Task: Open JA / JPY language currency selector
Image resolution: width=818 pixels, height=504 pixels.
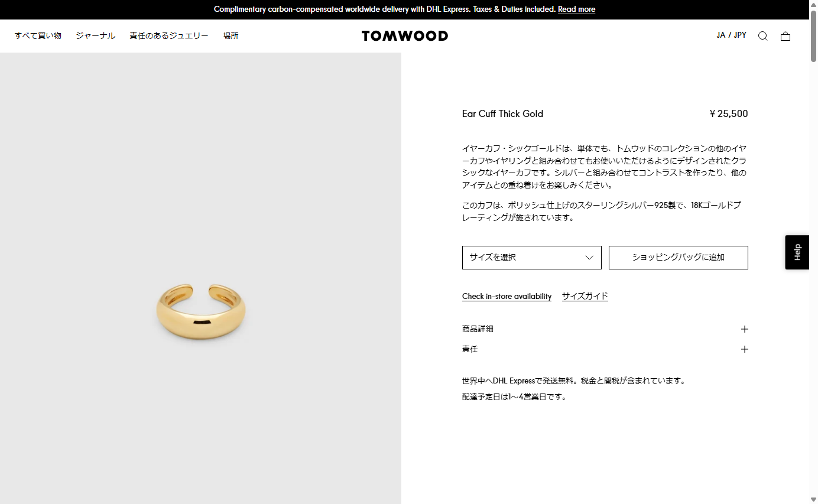Action: coord(731,35)
